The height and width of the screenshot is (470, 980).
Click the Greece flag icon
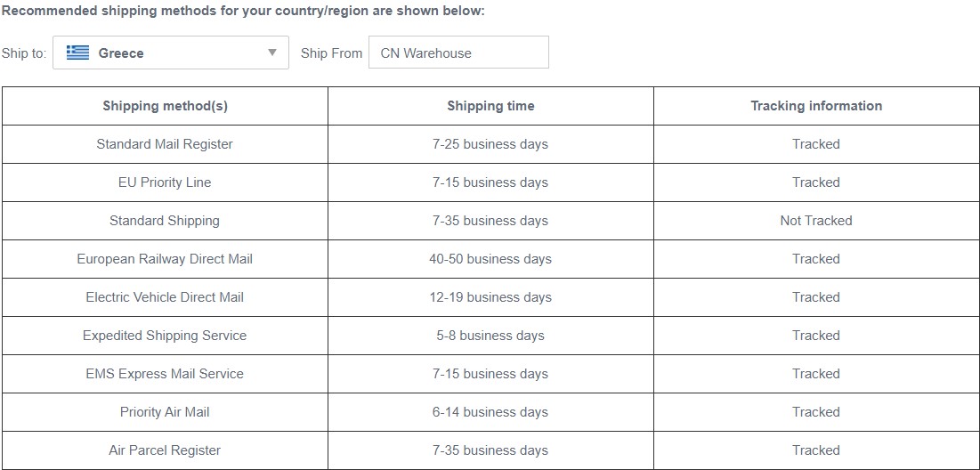tap(78, 53)
